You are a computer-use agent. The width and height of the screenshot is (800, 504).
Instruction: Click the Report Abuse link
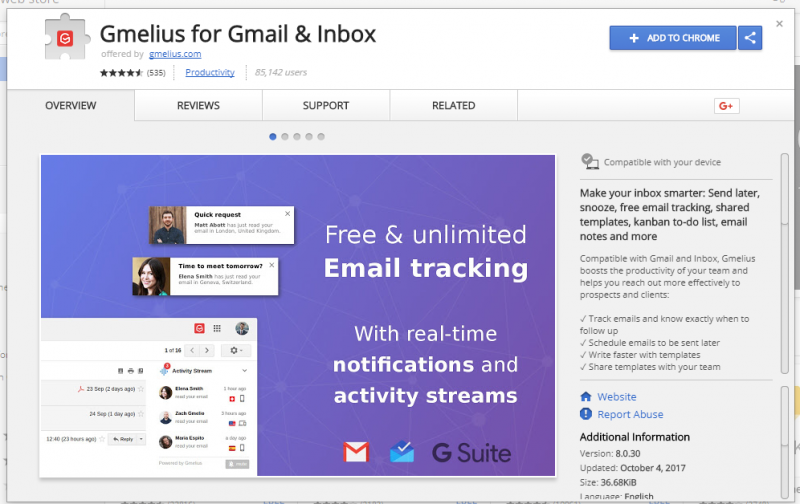click(x=630, y=414)
